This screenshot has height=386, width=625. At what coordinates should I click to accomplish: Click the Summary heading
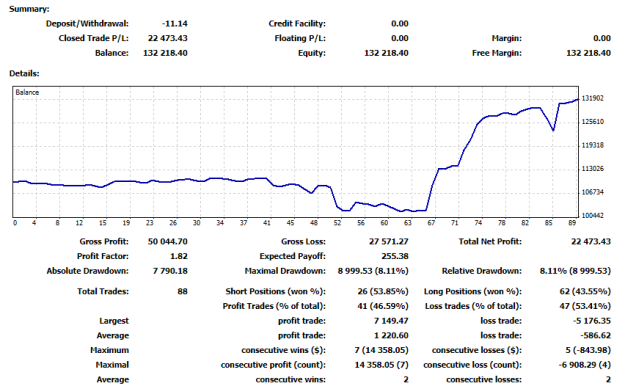coord(29,9)
